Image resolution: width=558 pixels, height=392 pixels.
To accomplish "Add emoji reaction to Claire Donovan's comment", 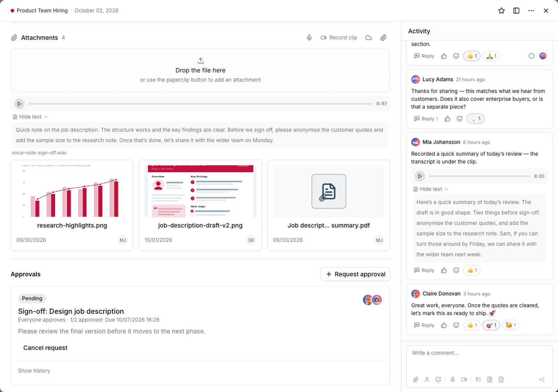I will (x=456, y=325).
